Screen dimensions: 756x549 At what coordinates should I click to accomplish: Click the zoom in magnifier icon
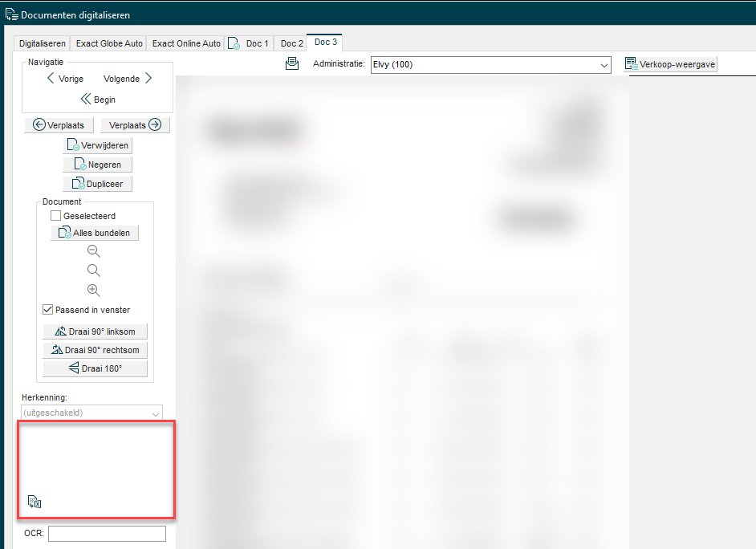(x=93, y=290)
